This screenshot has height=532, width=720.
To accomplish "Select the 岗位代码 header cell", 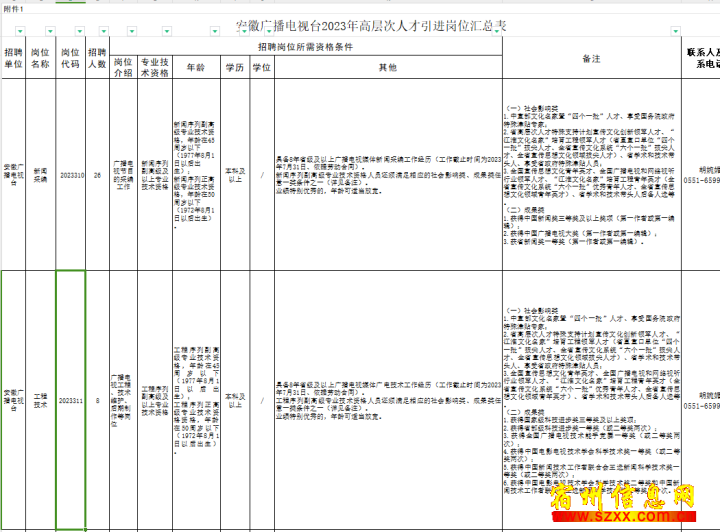I will coord(70,58).
